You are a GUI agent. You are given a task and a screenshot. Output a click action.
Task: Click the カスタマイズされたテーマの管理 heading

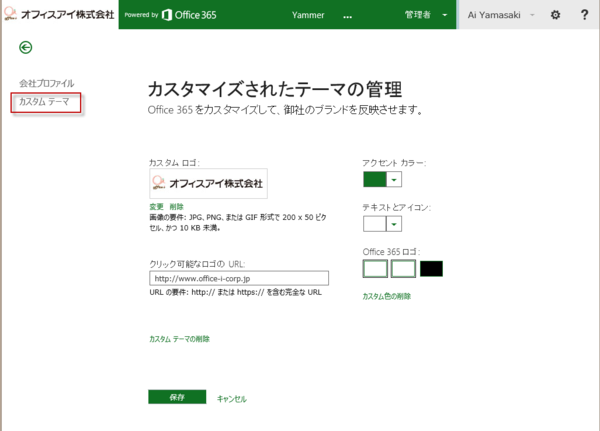pos(275,89)
